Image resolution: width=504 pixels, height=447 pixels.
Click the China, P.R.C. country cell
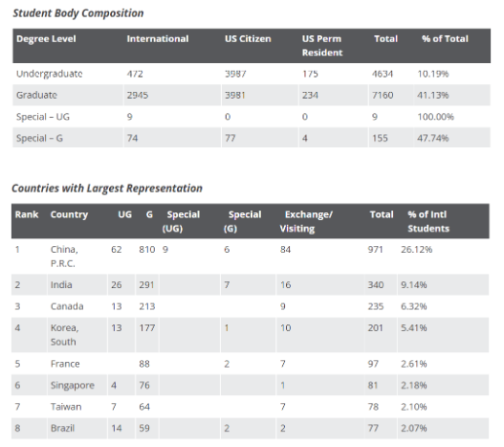[x=64, y=257]
